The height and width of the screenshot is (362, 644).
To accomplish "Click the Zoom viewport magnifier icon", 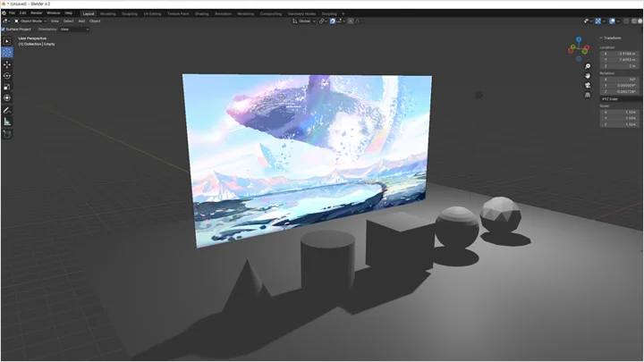I will (x=588, y=66).
